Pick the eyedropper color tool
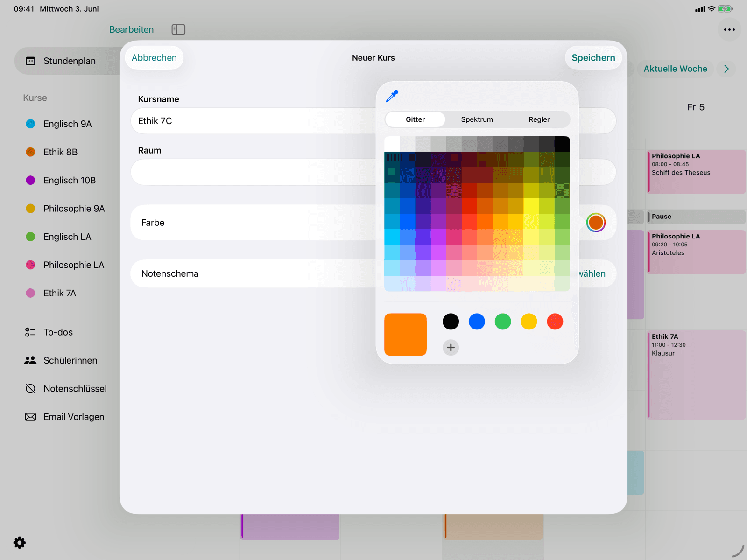This screenshot has height=560, width=747. [x=392, y=96]
